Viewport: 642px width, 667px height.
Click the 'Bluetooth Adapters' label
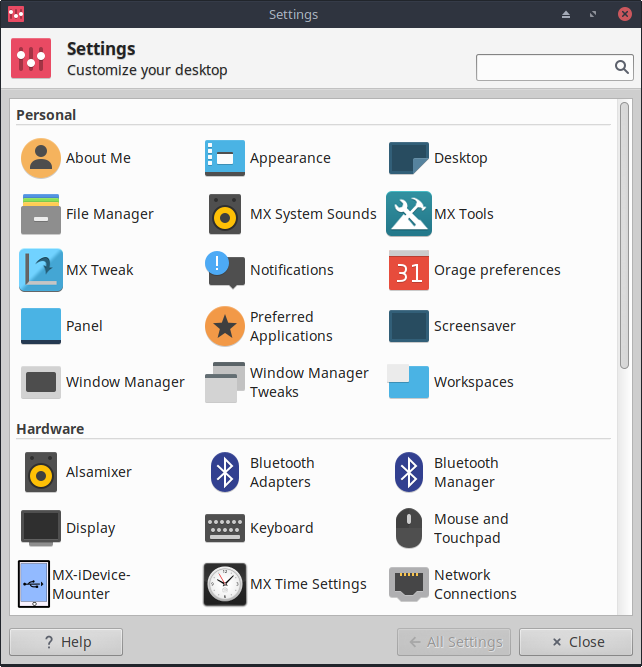[282, 472]
